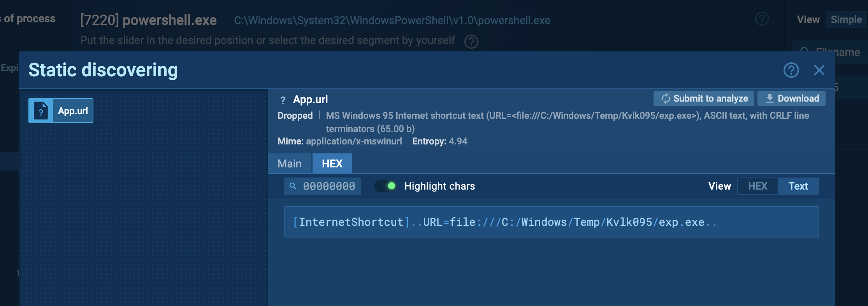
Task: Toggle the Highlight chars switch
Action: pyautogui.click(x=385, y=186)
